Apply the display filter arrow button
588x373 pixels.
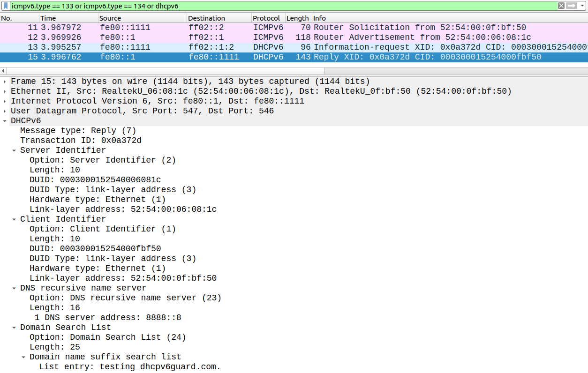pyautogui.click(x=571, y=6)
